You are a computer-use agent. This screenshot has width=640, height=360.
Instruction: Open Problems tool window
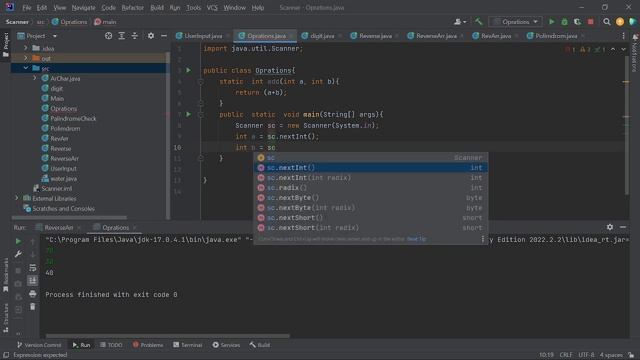148,345
